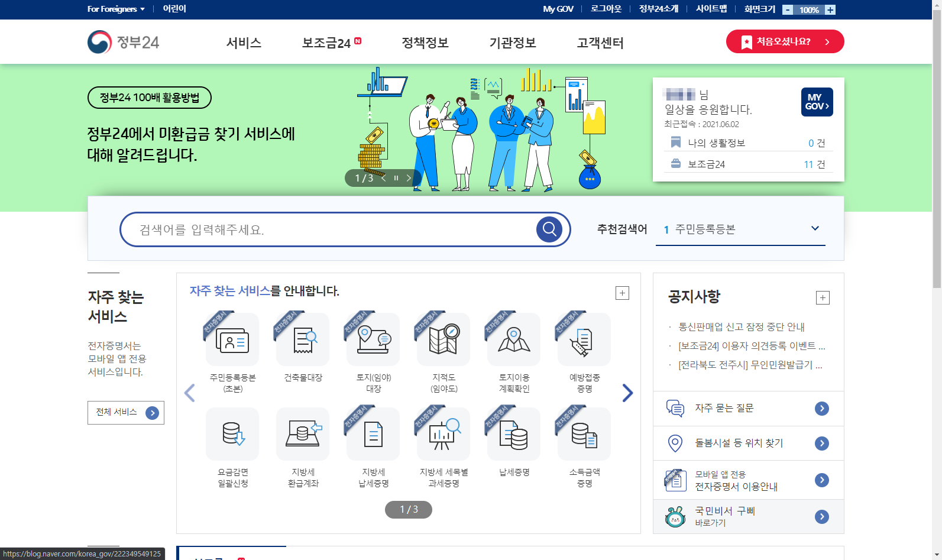Click the 정부24 logo
The image size is (942, 560).
[x=124, y=42]
